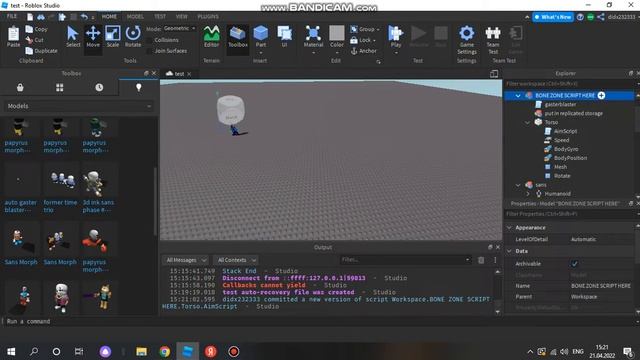This screenshot has width=640, height=360.
Task: Open the All Contexts filter dropdown
Action: [237, 260]
